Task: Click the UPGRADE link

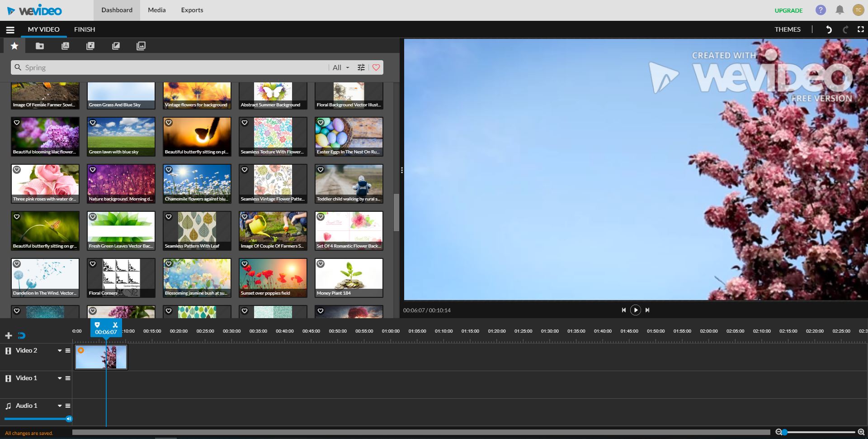Action: [x=788, y=10]
